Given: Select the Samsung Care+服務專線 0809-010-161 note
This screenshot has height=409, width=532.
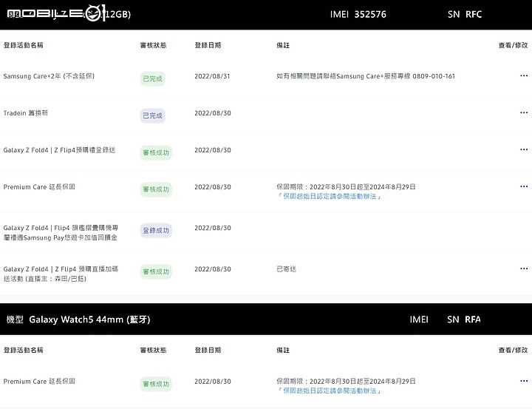Looking at the screenshot, I should 366,76.
